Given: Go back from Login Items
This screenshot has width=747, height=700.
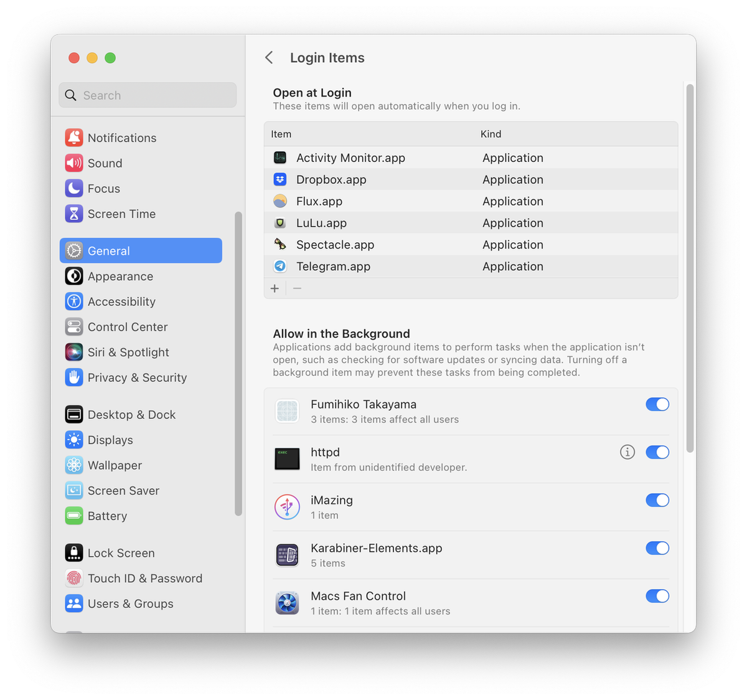Looking at the screenshot, I should (269, 58).
